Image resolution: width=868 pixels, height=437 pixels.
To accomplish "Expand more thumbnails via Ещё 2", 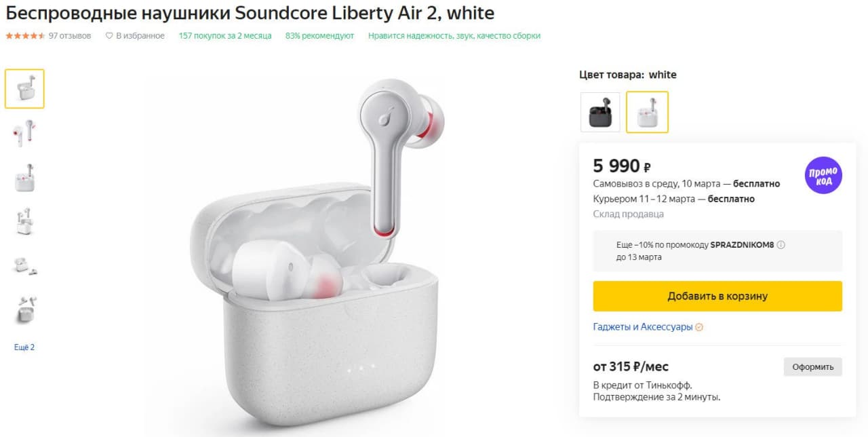I will coord(24,347).
